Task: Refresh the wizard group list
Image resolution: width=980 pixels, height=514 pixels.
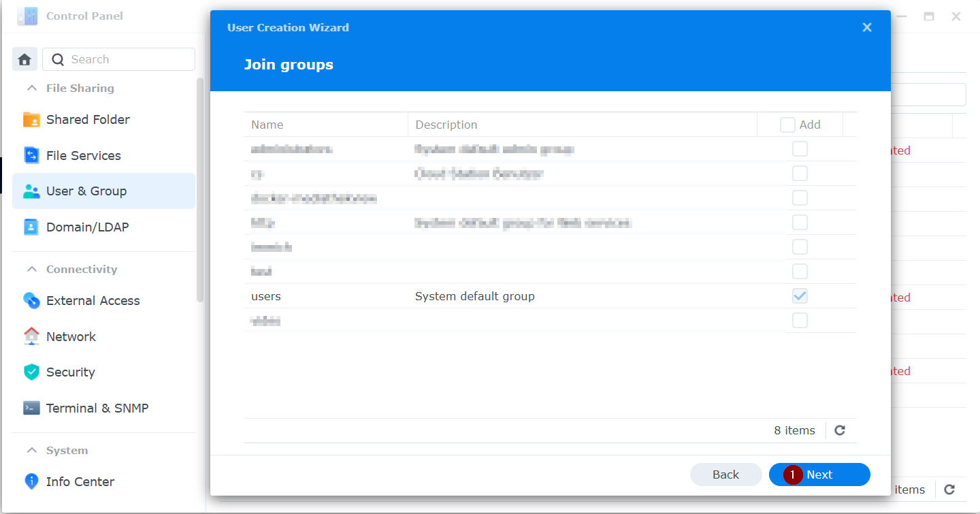Action: point(840,430)
